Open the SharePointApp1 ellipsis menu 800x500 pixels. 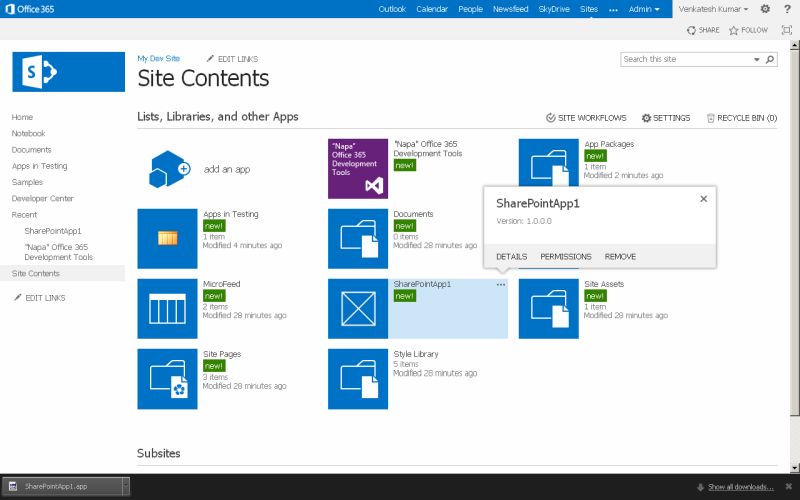pos(501,285)
